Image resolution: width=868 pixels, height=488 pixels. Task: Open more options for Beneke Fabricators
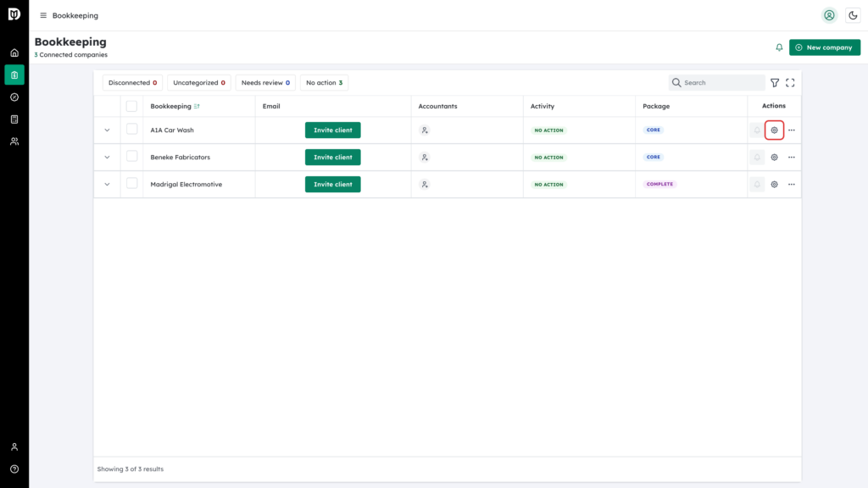click(792, 157)
